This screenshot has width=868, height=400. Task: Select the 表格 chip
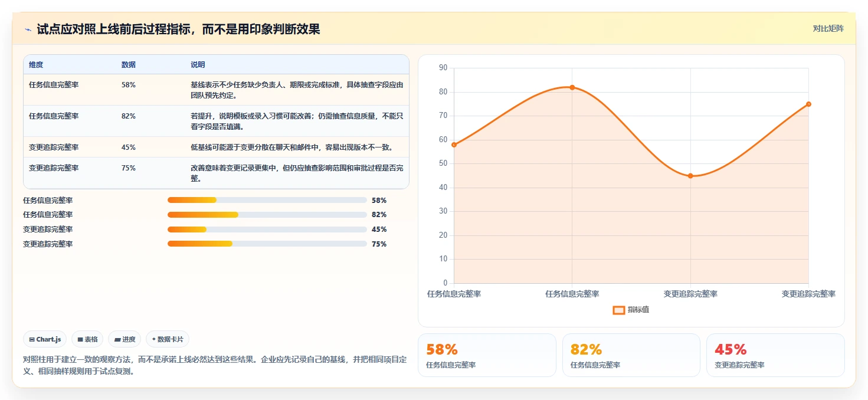(x=87, y=339)
